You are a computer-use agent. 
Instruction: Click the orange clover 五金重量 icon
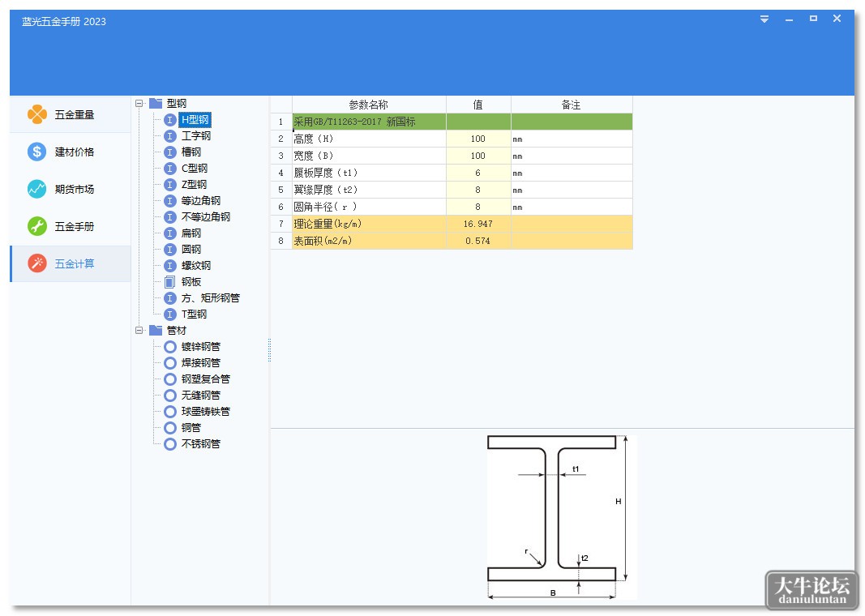(x=37, y=114)
